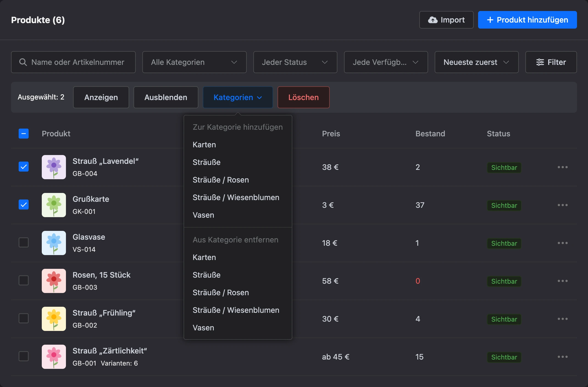
Task: Click the Rosen red flower thumbnail
Action: pos(54,281)
